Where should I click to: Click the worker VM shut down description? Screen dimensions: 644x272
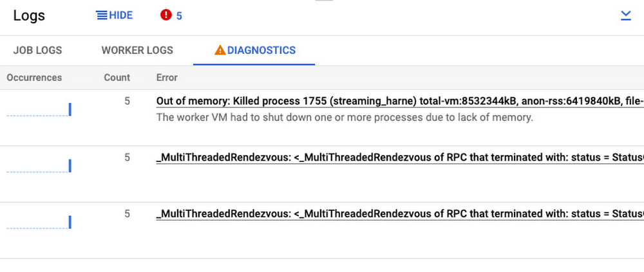tap(345, 118)
